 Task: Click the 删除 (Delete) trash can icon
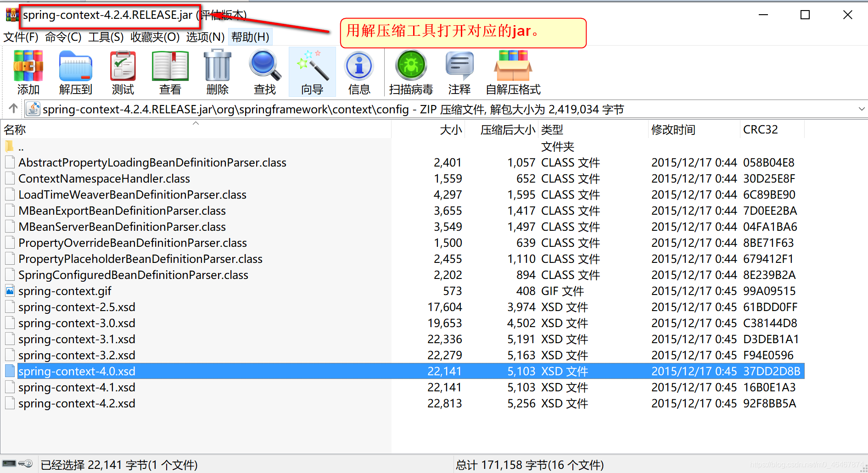coord(218,66)
